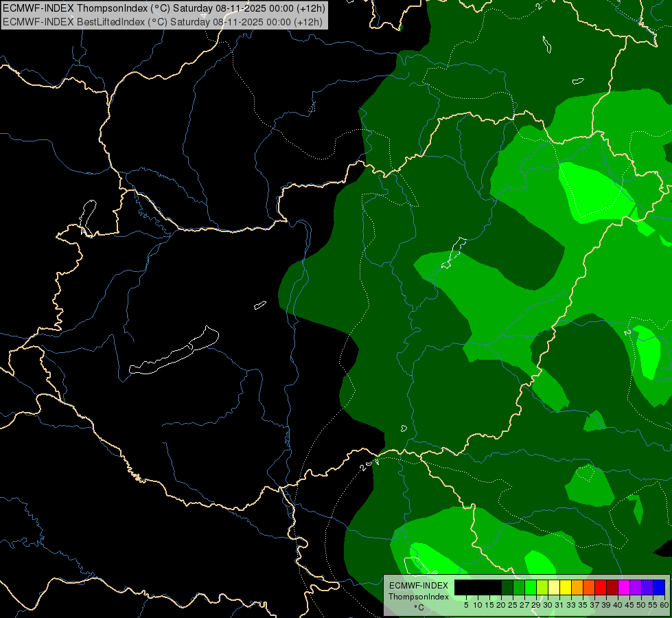Select the orange 33-35 legend swatch
This screenshot has height=618, width=672.
(x=577, y=587)
